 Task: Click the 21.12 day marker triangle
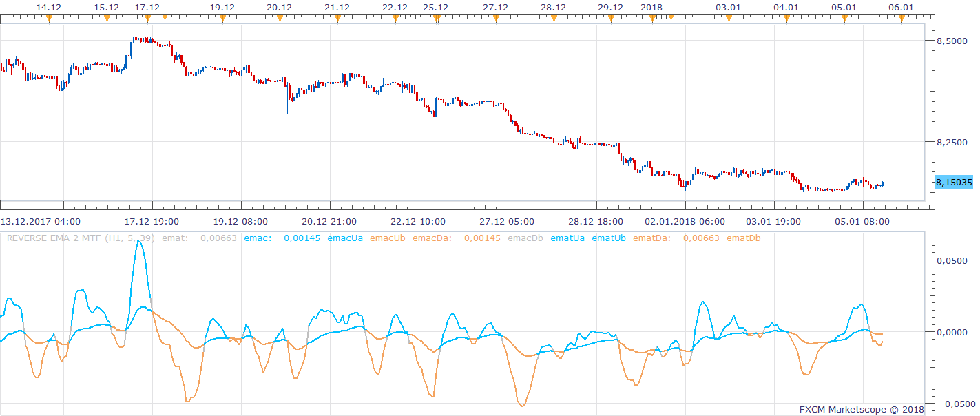tap(337, 19)
